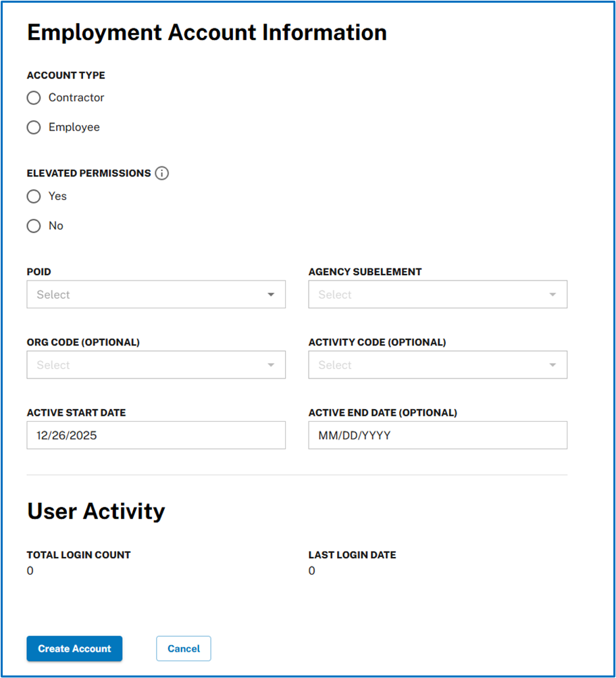Open the POID select dropdown
Image resolution: width=616 pixels, height=678 pixels.
[x=155, y=294]
